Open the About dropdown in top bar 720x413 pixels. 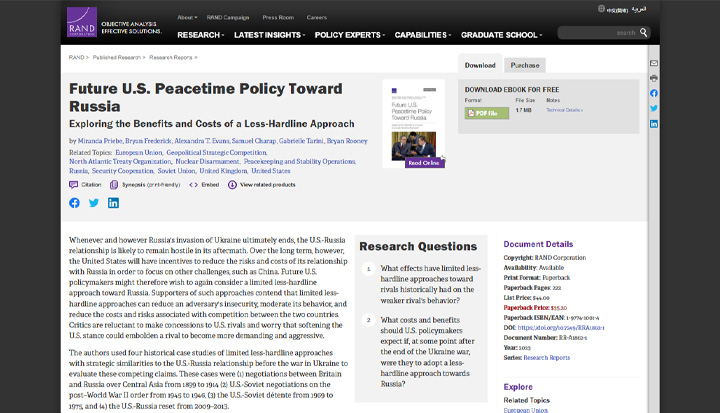tap(187, 17)
